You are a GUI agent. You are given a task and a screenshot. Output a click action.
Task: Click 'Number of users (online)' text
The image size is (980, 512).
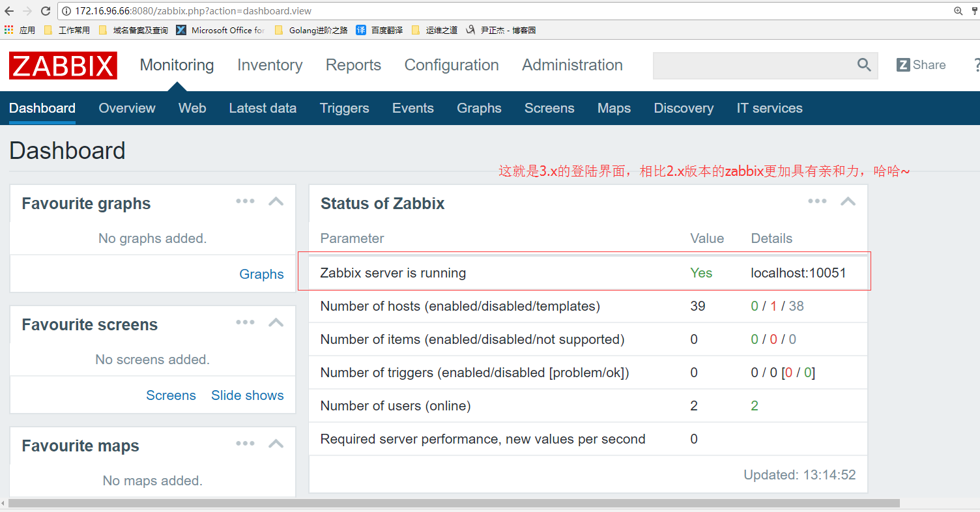(396, 406)
